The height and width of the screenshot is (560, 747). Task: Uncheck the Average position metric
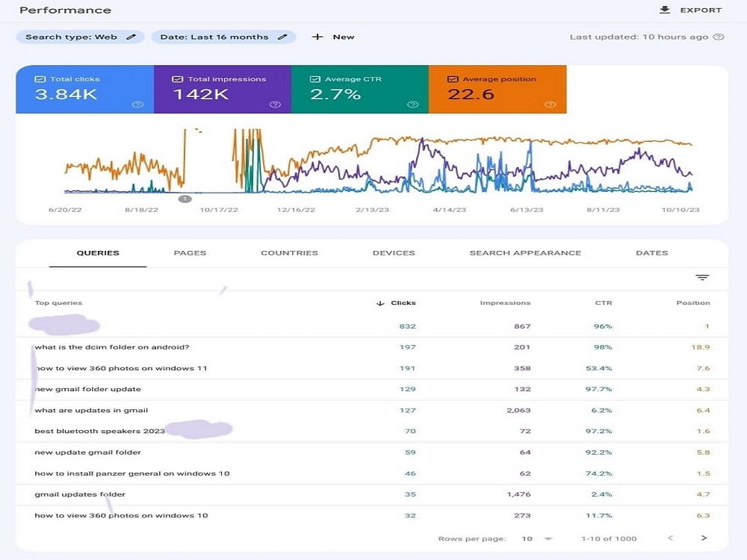pyautogui.click(x=453, y=79)
